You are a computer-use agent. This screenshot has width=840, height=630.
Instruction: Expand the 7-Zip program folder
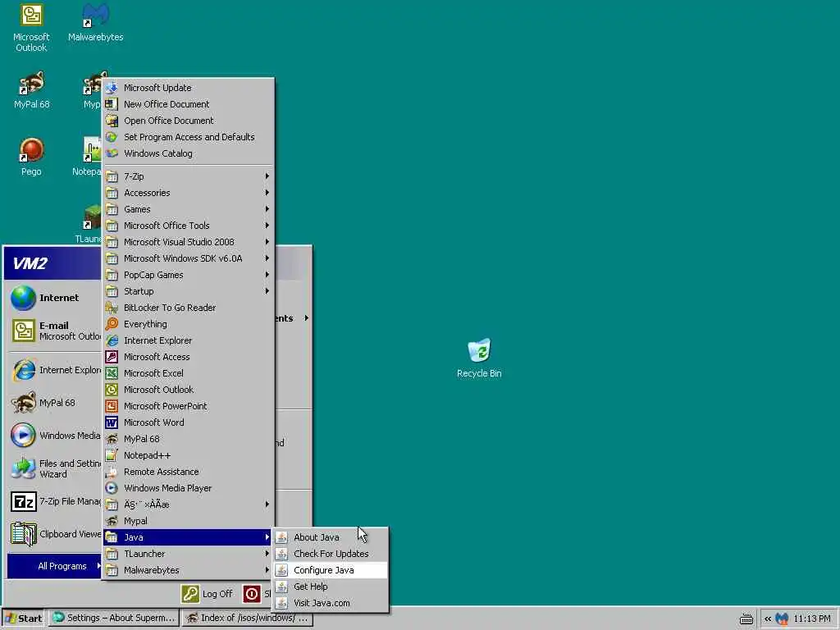(x=188, y=176)
